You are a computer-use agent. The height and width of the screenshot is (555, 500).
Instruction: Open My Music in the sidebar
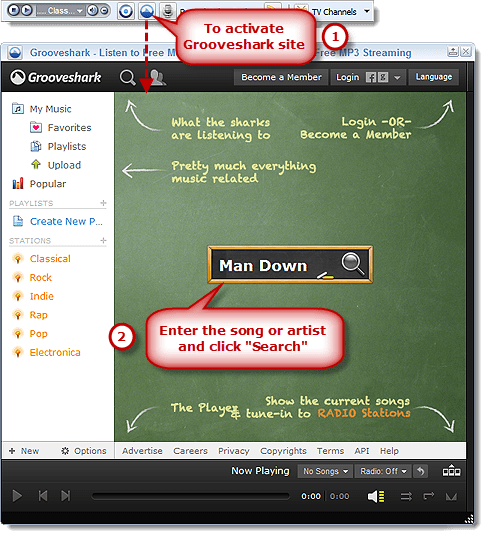[42, 109]
